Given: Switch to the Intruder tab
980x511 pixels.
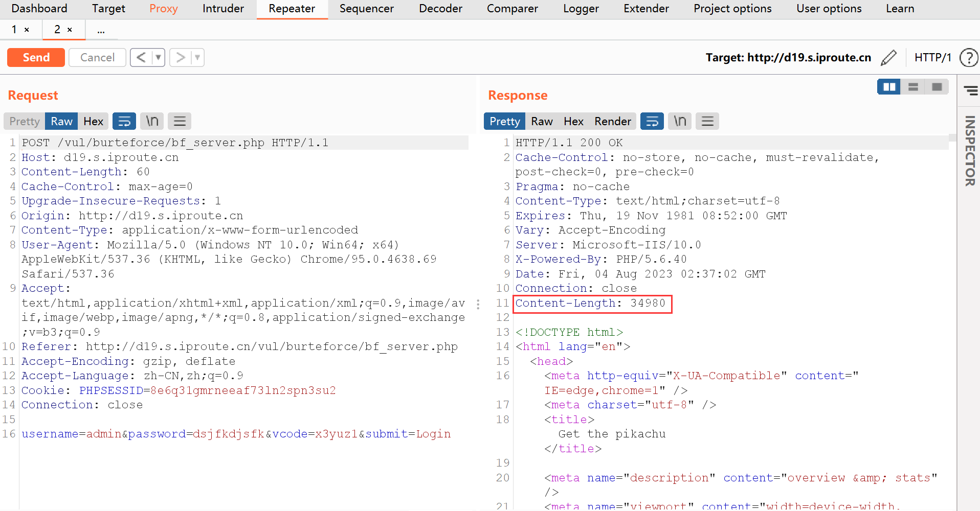Looking at the screenshot, I should (x=223, y=9).
